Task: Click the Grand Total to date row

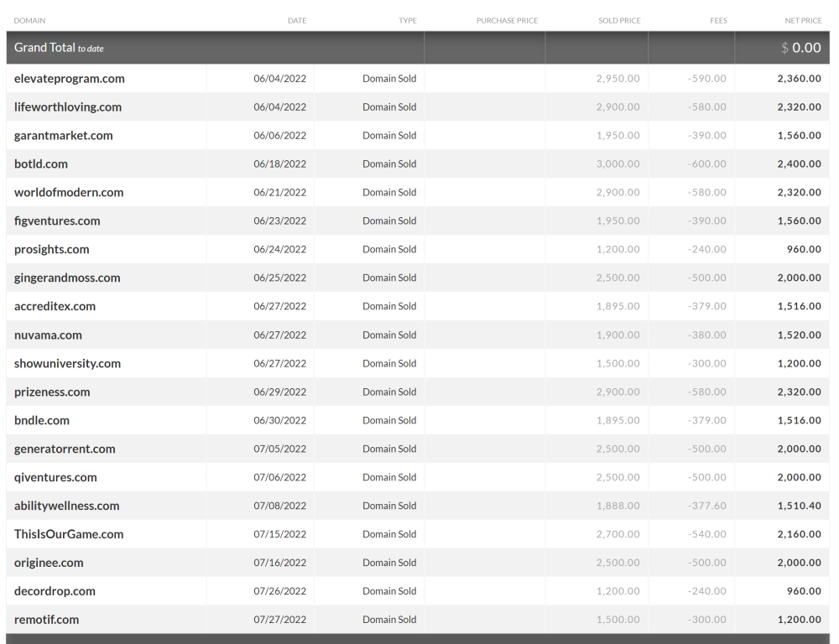Action: 59,48
